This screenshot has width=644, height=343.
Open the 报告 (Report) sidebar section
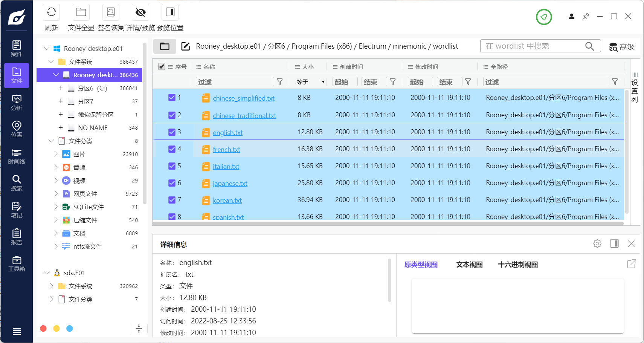pos(17,237)
